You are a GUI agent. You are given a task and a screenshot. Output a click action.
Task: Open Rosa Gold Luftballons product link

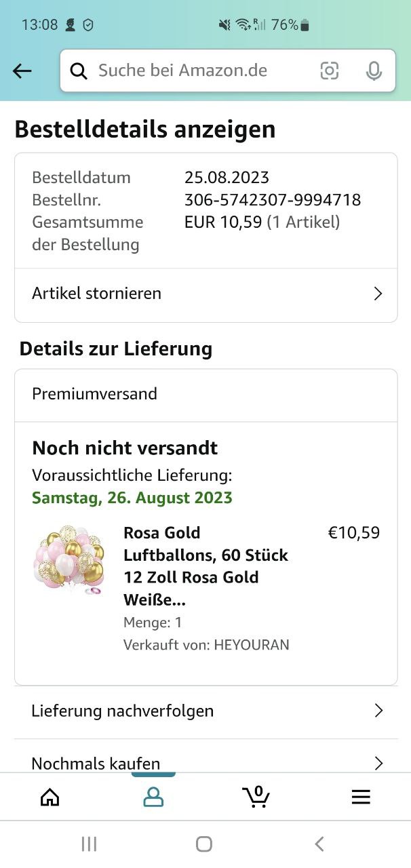tap(206, 566)
